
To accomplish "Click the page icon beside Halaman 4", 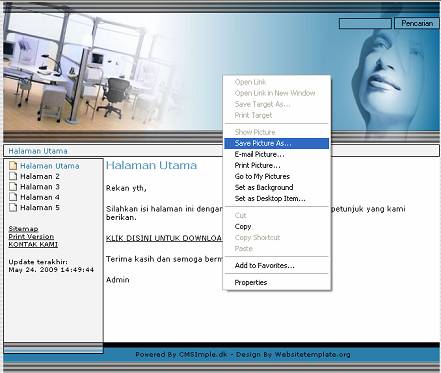I will 13,197.
